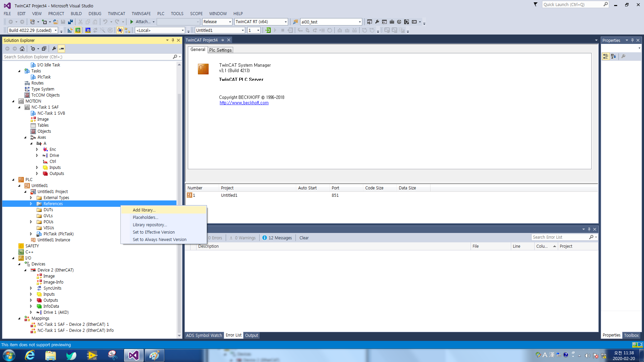The height and width of the screenshot is (362, 644).
Task: Click the Activate Configuration toolbar icon
Action: click(70, 31)
